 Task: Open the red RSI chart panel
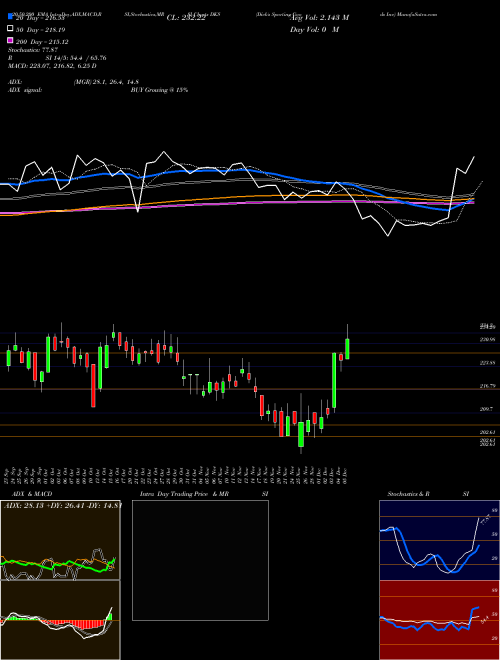click(439, 620)
